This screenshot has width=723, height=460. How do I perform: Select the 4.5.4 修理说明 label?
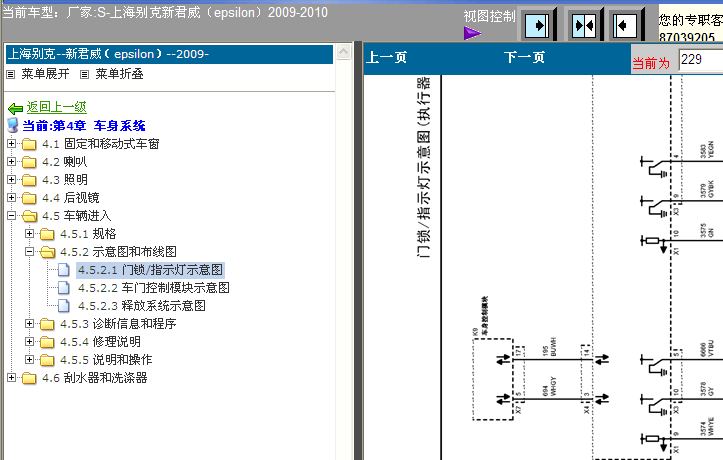click(100, 342)
